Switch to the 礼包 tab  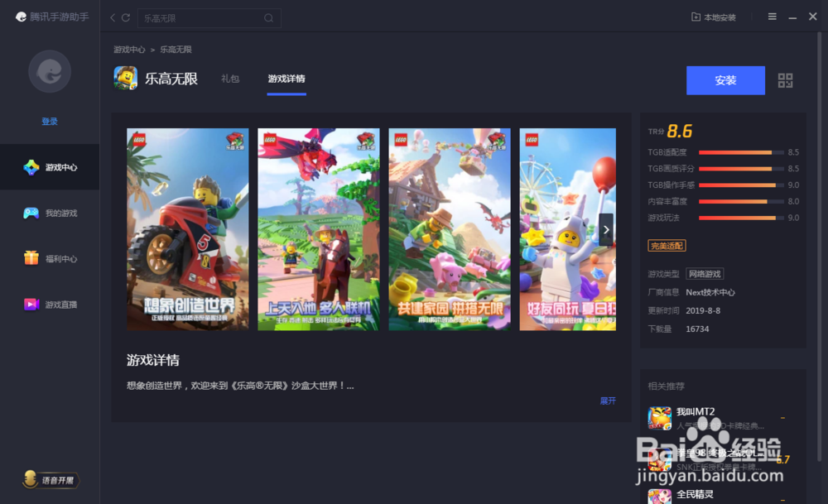coord(230,79)
